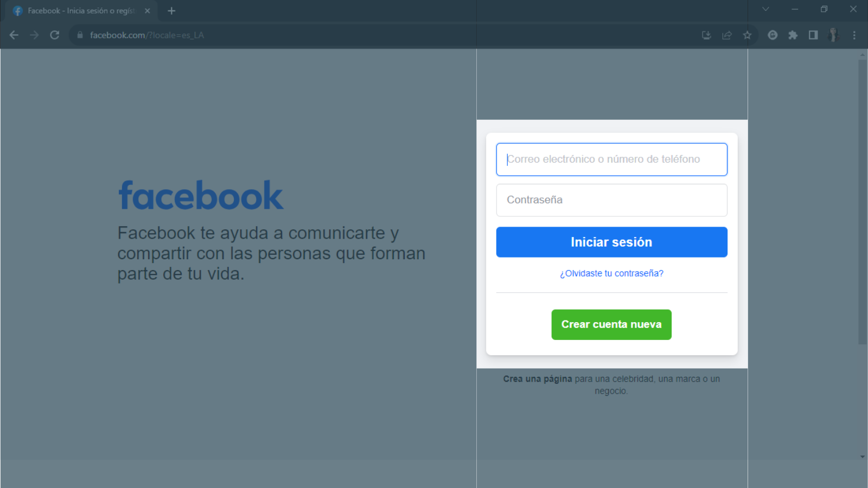
Task: Click the lock icon in address bar
Action: coord(80,35)
